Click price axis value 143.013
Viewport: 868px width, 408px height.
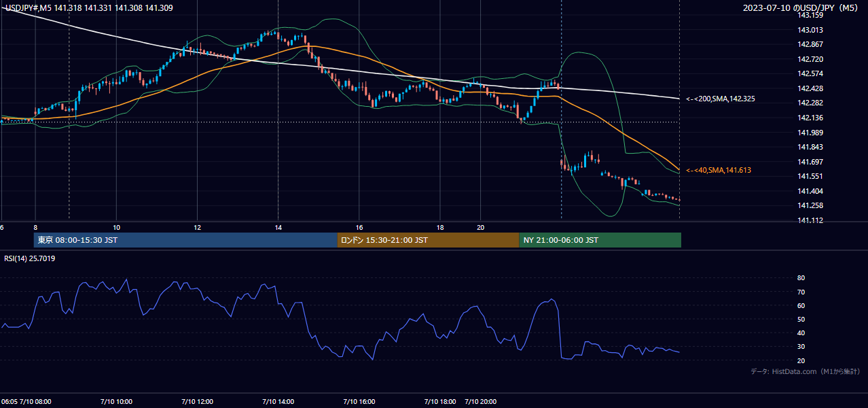(810, 30)
